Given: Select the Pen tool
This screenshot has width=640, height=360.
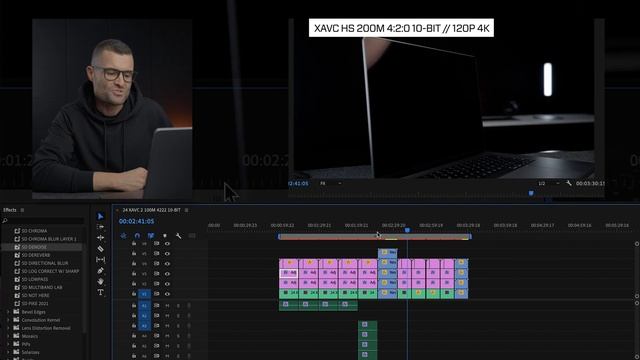Looking at the screenshot, I should pyautogui.click(x=100, y=270).
